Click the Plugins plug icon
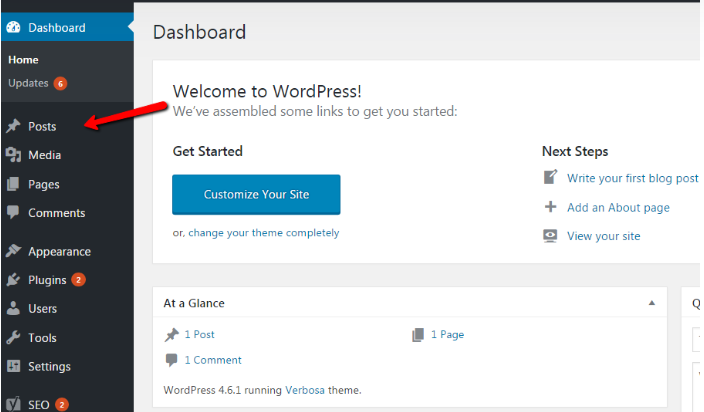 (x=13, y=280)
